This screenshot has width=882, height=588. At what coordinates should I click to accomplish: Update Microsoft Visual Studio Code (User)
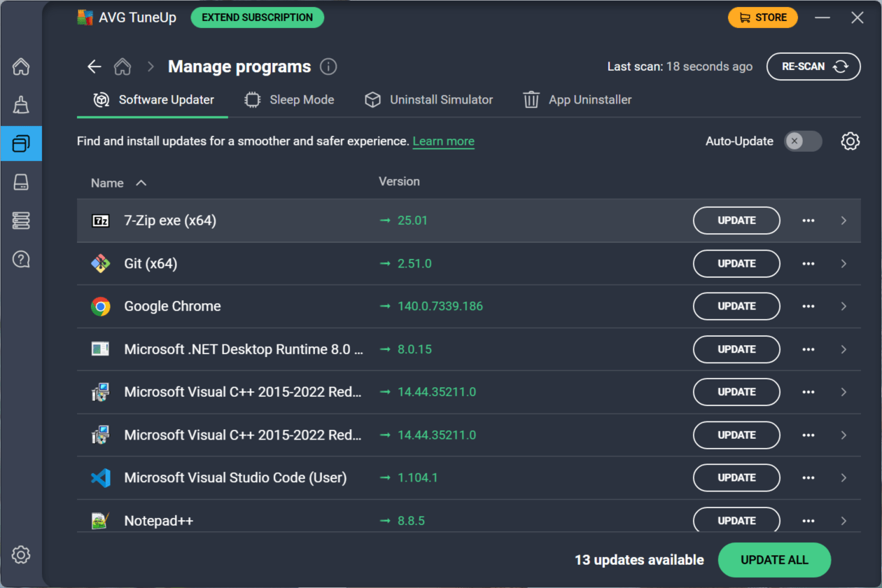click(x=736, y=478)
